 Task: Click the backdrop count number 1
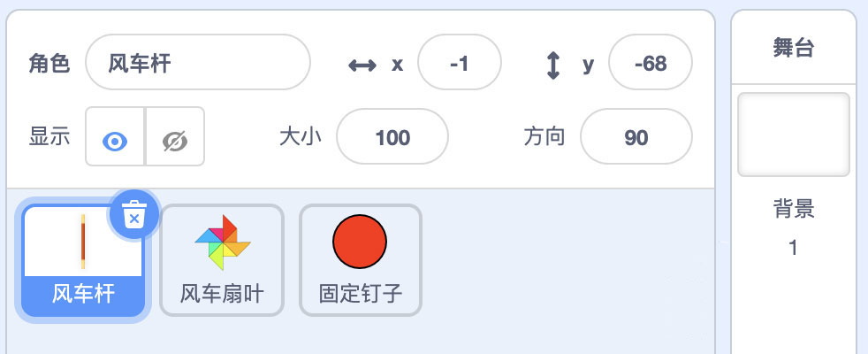click(x=793, y=248)
